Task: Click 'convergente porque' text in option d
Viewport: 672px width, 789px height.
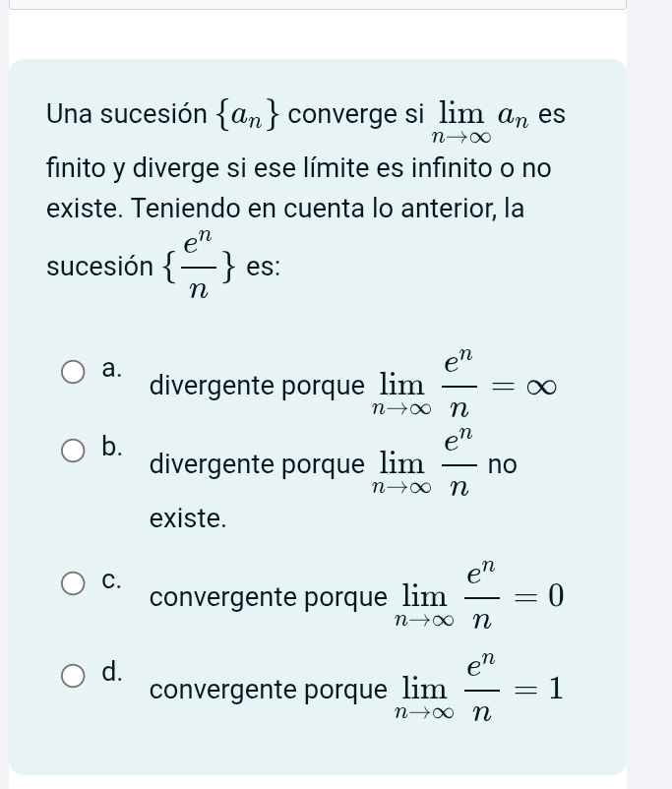Action: (x=268, y=691)
